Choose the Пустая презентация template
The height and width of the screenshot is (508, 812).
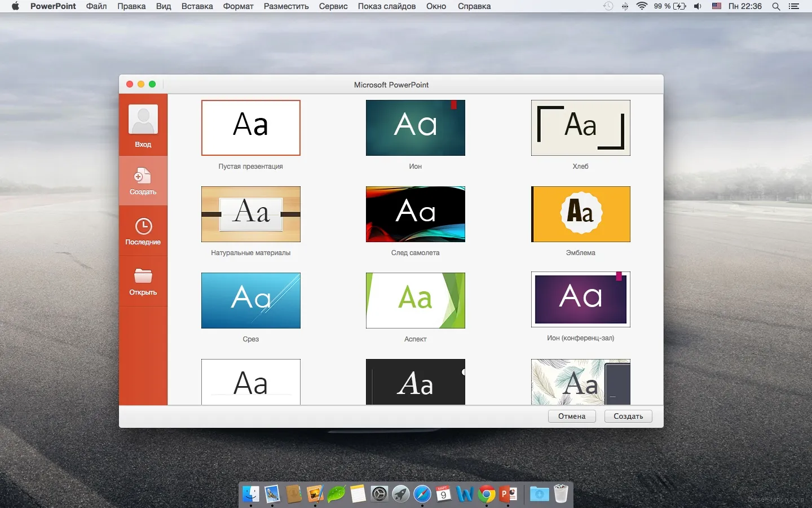pos(251,128)
